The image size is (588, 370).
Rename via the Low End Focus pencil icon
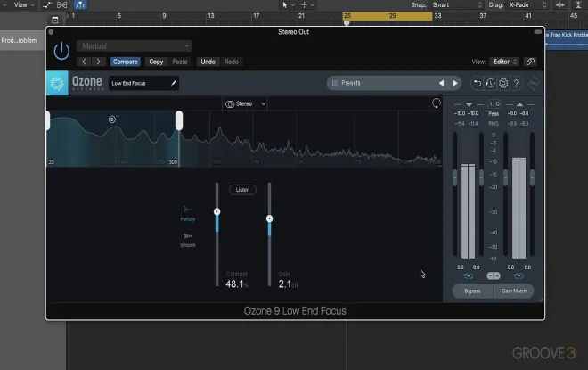(x=173, y=83)
